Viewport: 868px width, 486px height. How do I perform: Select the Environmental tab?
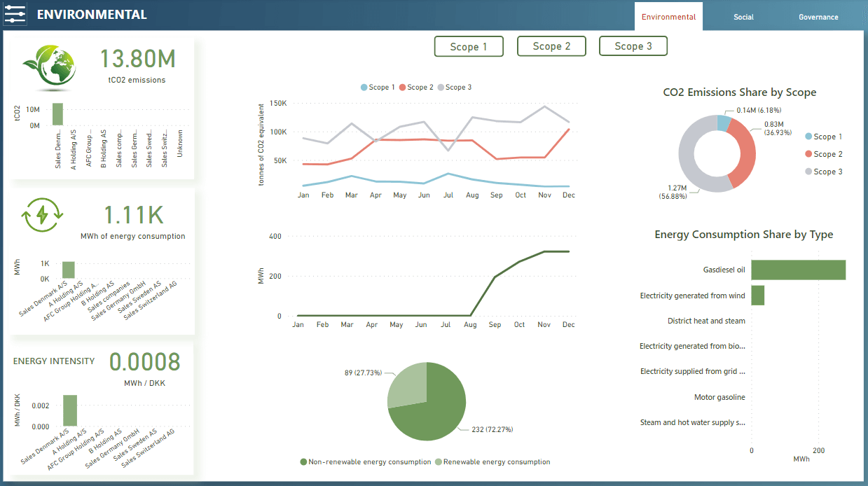pos(668,17)
